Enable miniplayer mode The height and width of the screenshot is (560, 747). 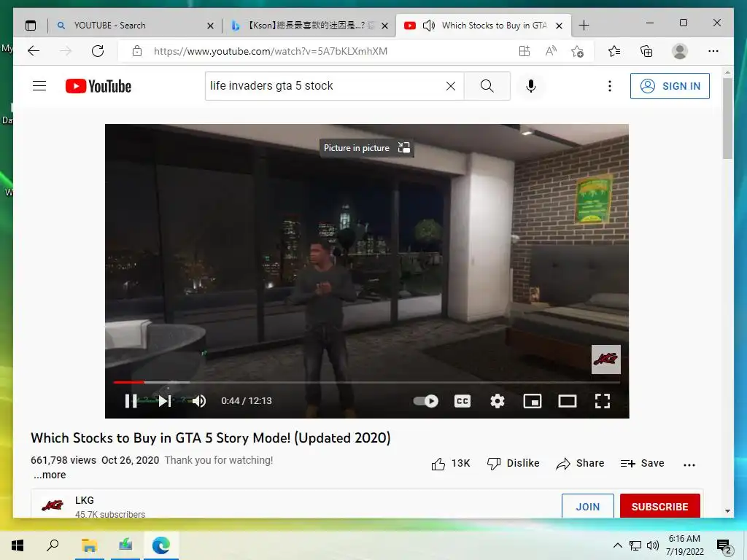point(532,401)
